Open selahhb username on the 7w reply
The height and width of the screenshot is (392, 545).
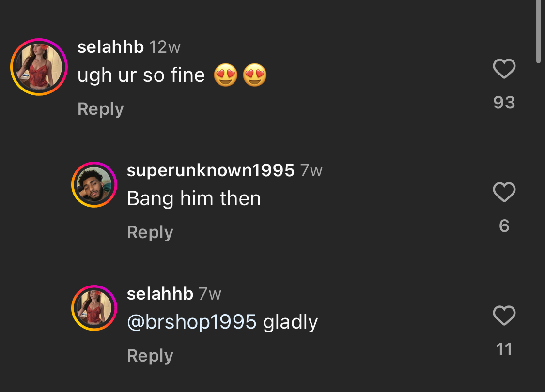160,294
